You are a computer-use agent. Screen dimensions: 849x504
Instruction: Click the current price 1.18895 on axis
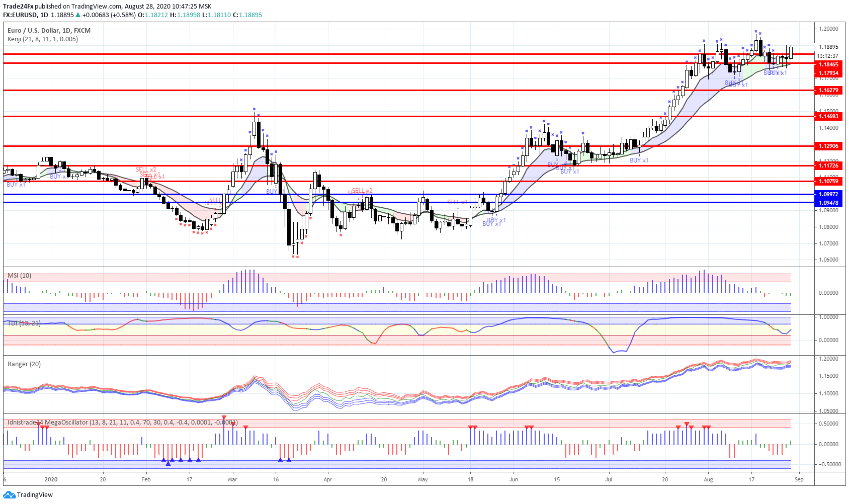click(828, 47)
